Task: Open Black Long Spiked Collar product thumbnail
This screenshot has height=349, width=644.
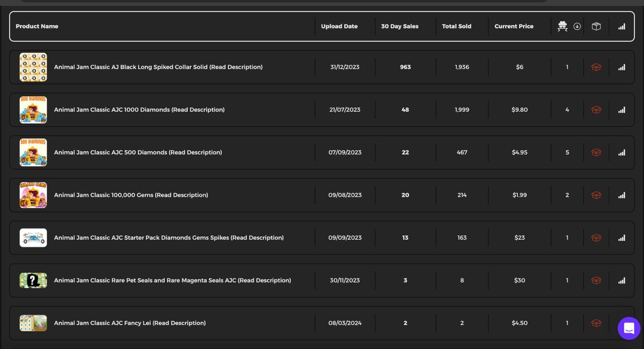Action: pyautogui.click(x=33, y=67)
